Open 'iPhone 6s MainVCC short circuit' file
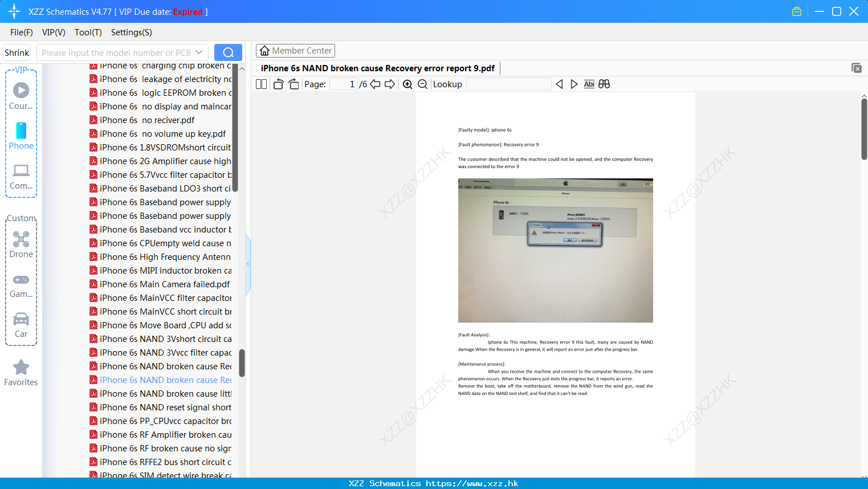868x489 pixels. click(x=161, y=312)
